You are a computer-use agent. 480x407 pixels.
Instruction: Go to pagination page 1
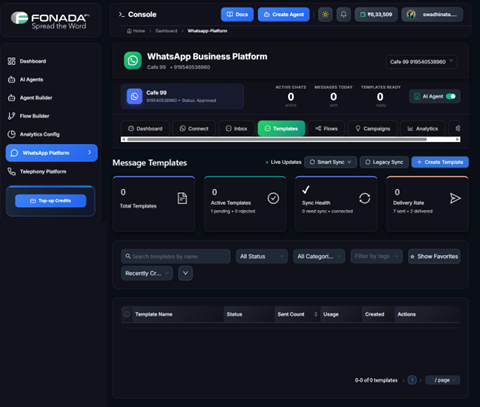pyautogui.click(x=412, y=380)
